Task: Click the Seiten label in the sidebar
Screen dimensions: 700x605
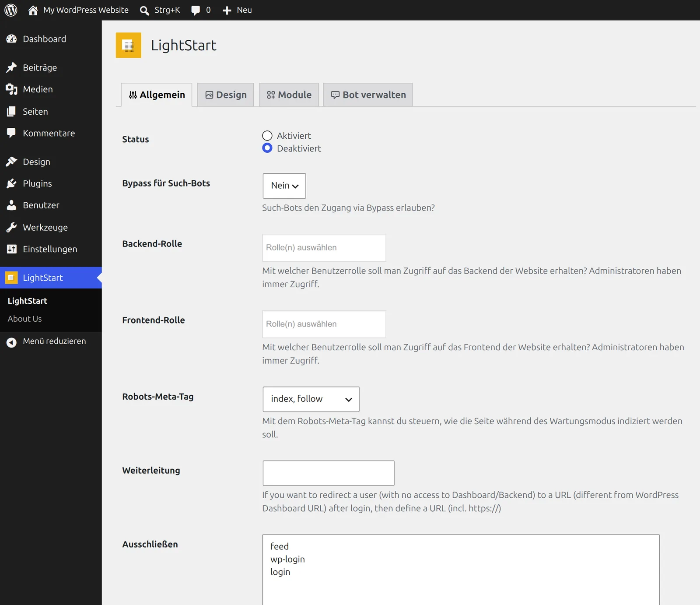Action: (35, 112)
